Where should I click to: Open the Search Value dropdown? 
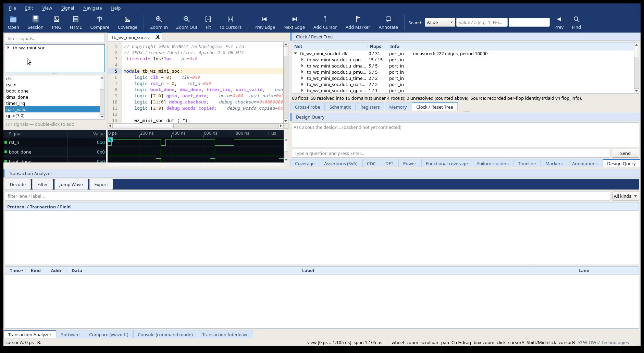click(x=440, y=22)
